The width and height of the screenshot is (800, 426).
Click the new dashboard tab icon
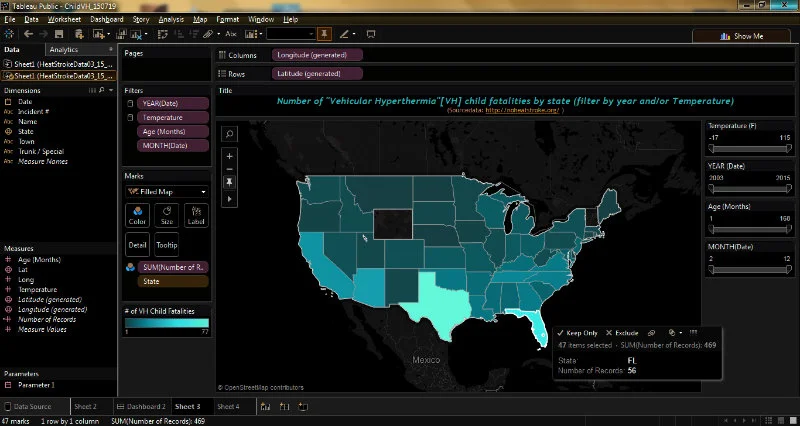tap(284, 407)
